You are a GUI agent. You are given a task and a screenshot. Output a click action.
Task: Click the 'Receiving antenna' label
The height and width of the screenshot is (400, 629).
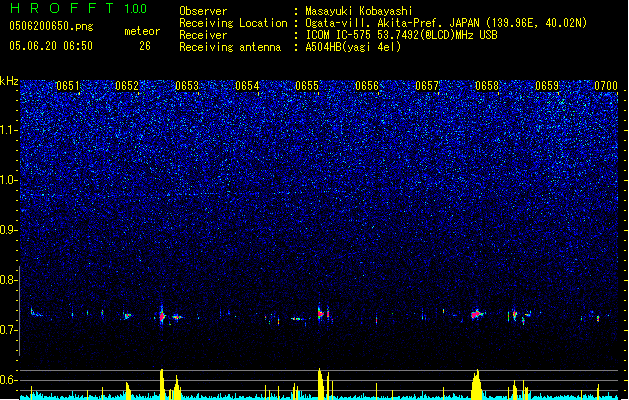pyautogui.click(x=230, y=47)
